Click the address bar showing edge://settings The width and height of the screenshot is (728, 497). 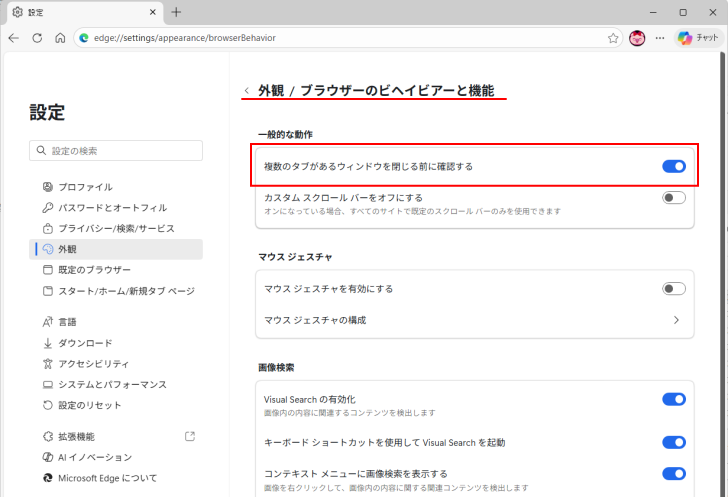pos(348,38)
